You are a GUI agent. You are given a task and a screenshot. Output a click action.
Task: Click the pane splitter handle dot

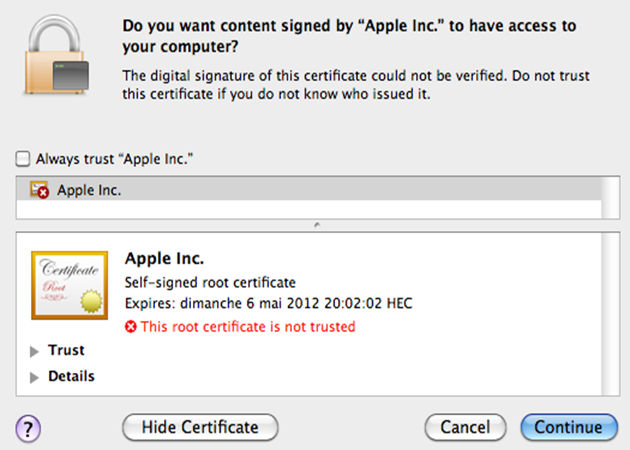click(316, 225)
